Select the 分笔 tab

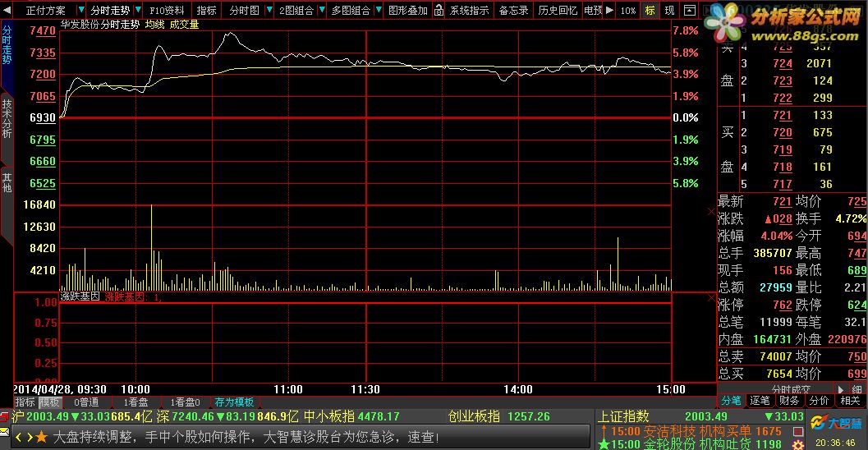(731, 401)
